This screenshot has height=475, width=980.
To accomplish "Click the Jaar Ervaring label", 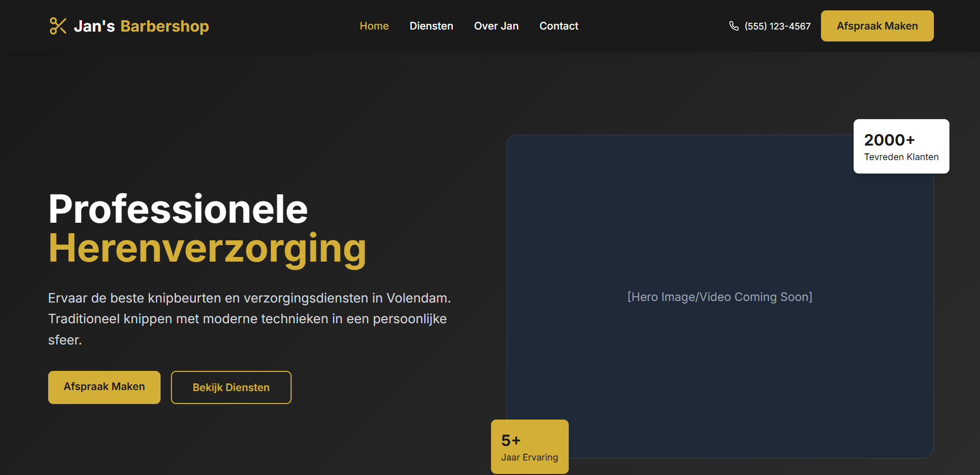I will [529, 457].
